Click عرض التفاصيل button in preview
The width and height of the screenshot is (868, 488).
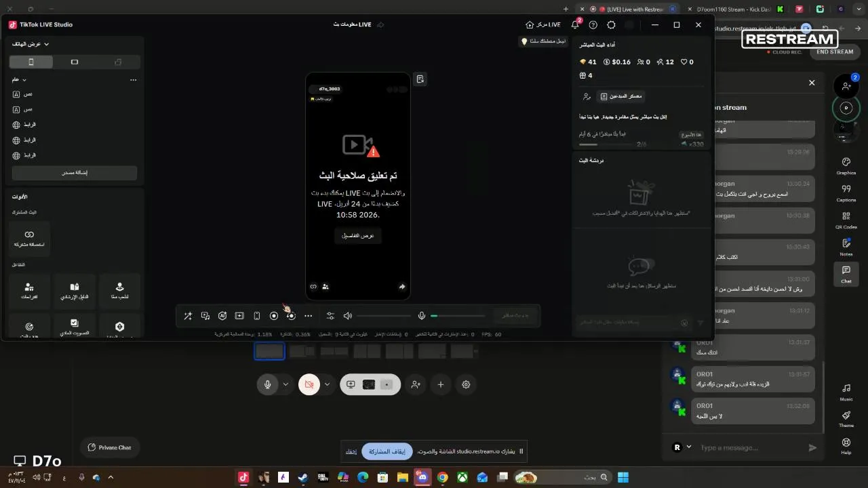pos(357,235)
